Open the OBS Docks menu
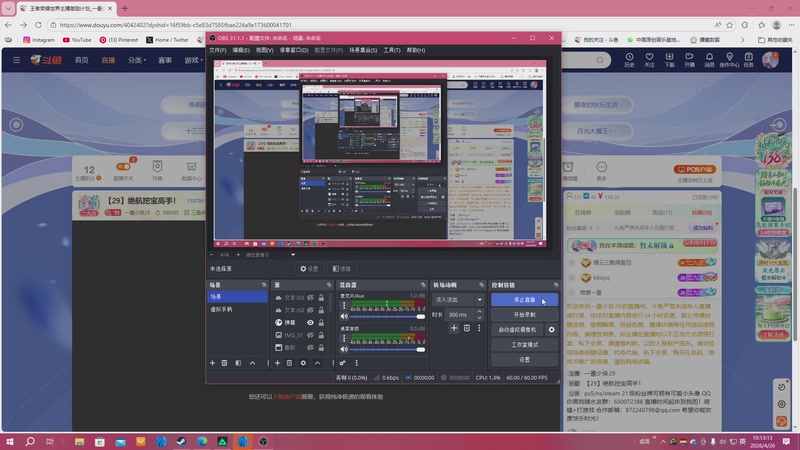 click(x=294, y=50)
